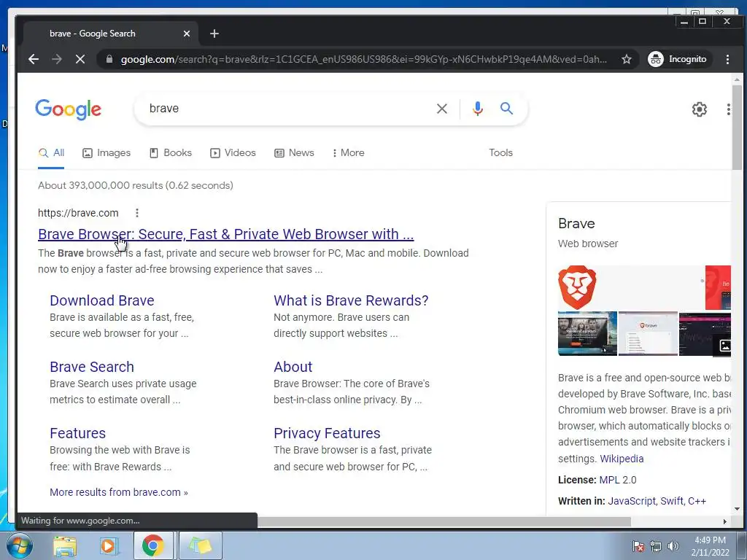Close the 'brave - Google Search' tab
Image resolution: width=747 pixels, height=560 pixels.
point(187,34)
